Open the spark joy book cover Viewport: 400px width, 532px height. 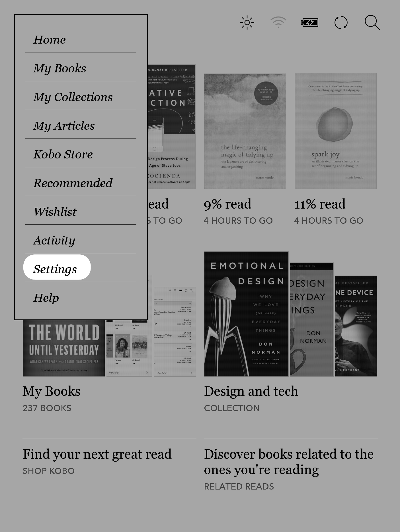(x=335, y=131)
